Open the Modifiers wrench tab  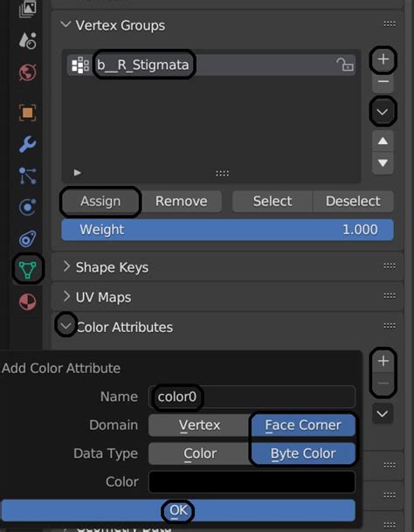tap(27, 144)
